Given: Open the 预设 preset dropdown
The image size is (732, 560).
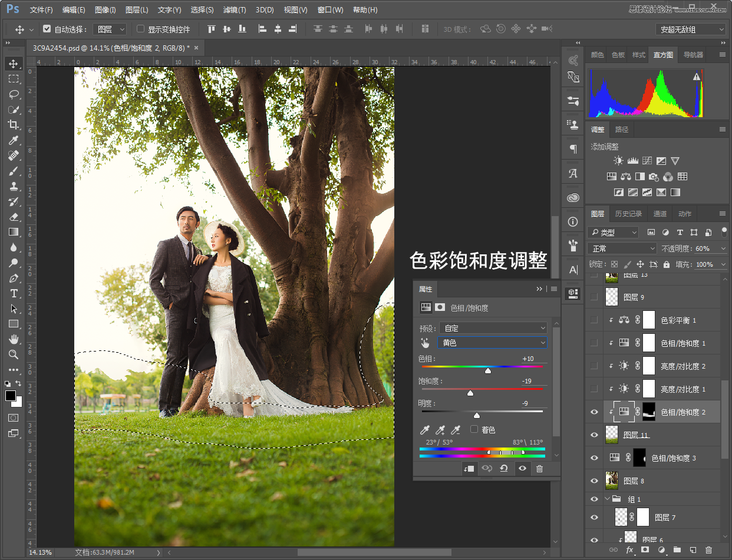Looking at the screenshot, I should [493, 328].
